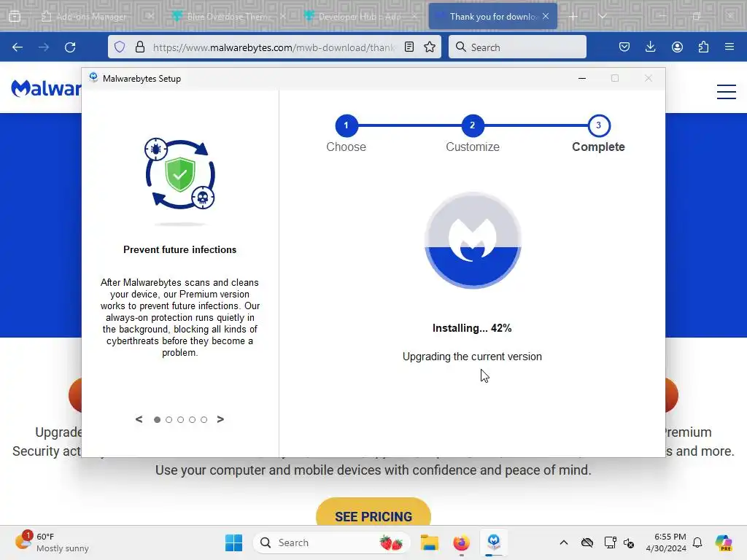Click step 1 Choose circle in setup
The width and height of the screenshot is (747, 560).
tap(347, 125)
